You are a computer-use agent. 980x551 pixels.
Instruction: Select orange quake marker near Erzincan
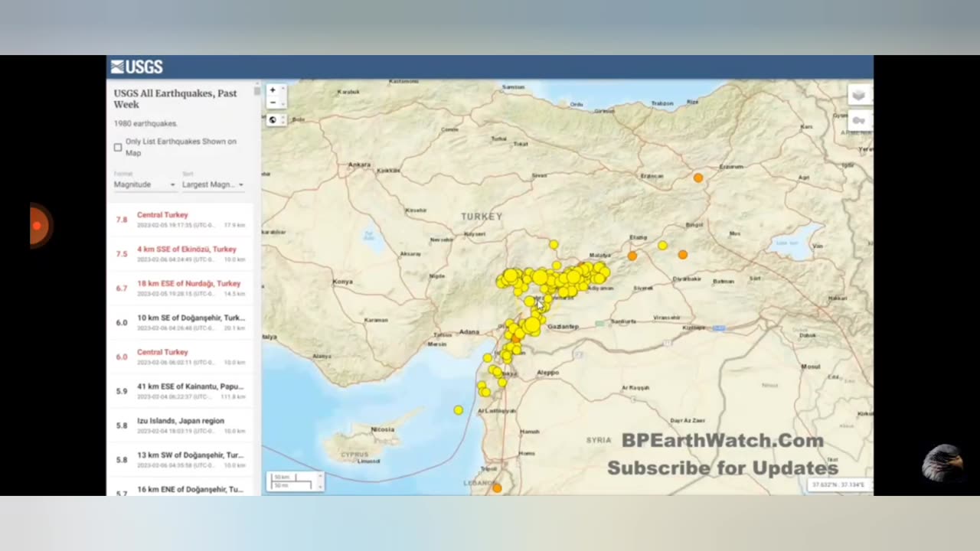pos(697,178)
